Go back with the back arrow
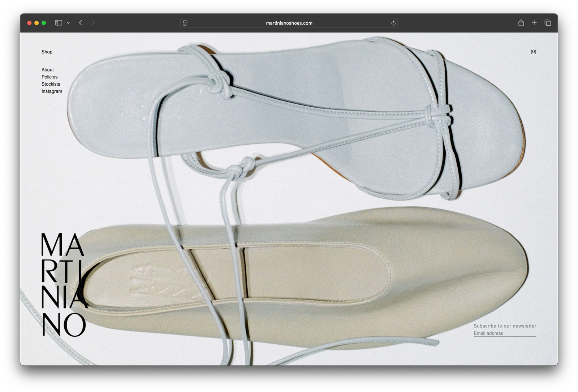 click(81, 23)
